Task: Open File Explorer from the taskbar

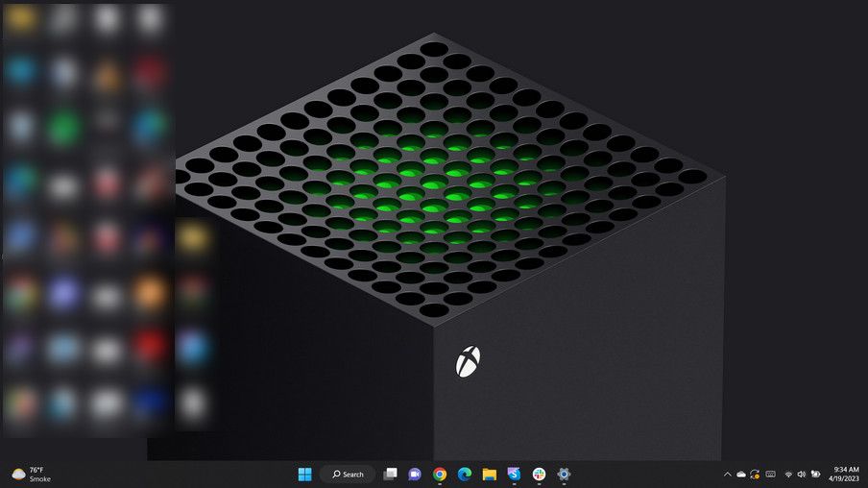Action: tap(490, 475)
